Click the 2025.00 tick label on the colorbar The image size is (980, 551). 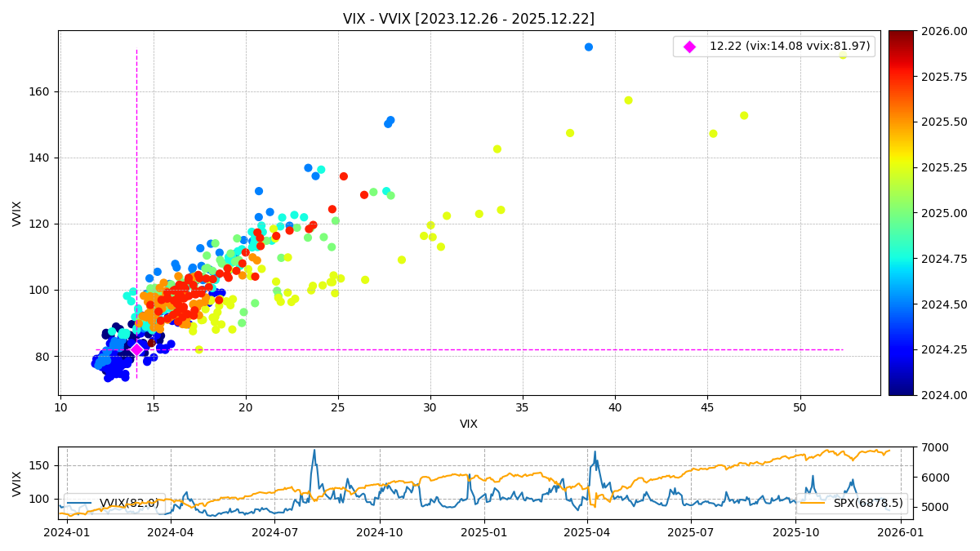coord(949,213)
